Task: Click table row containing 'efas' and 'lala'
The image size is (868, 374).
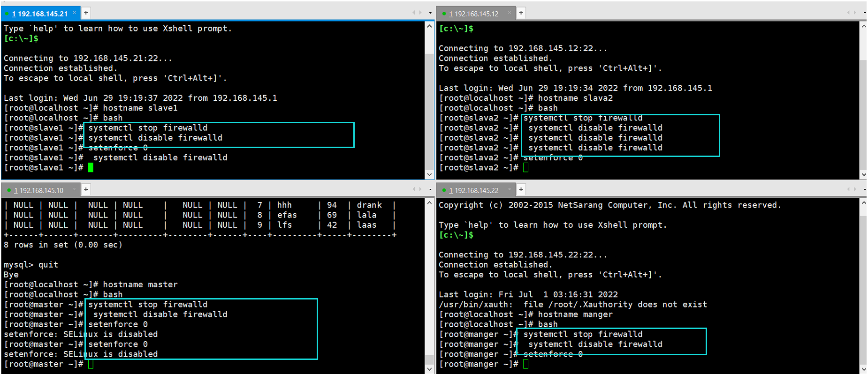Action: [x=200, y=215]
